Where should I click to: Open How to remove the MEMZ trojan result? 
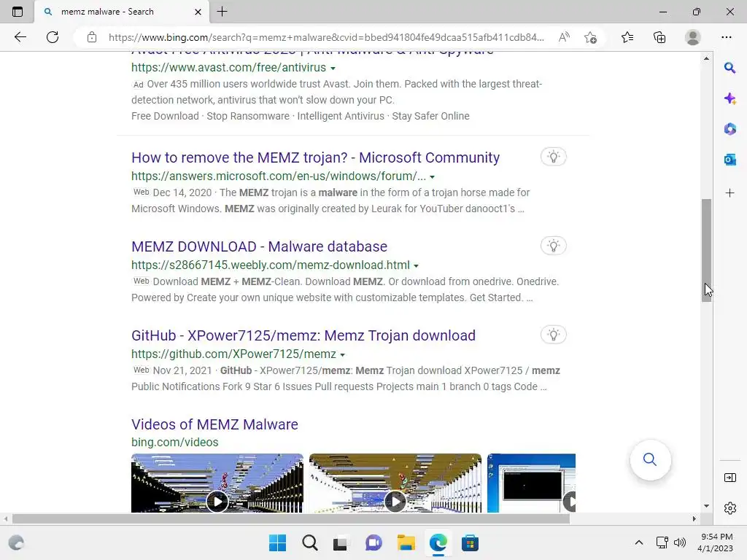tap(315, 157)
